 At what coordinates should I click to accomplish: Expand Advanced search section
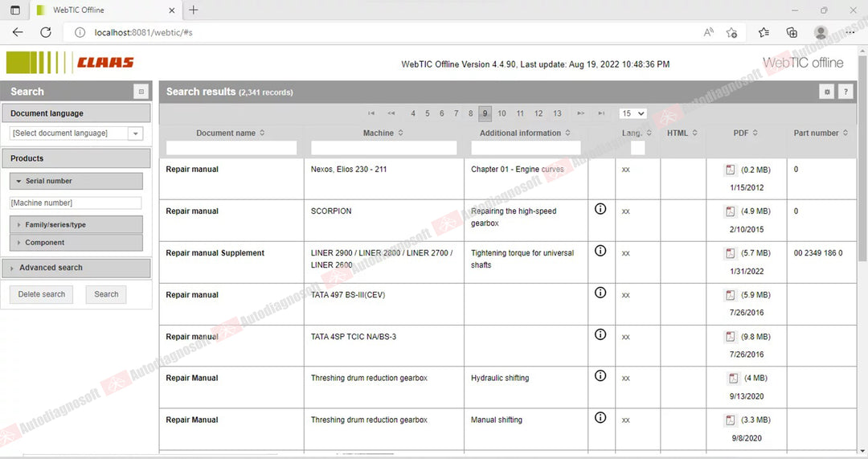pyautogui.click(x=76, y=268)
